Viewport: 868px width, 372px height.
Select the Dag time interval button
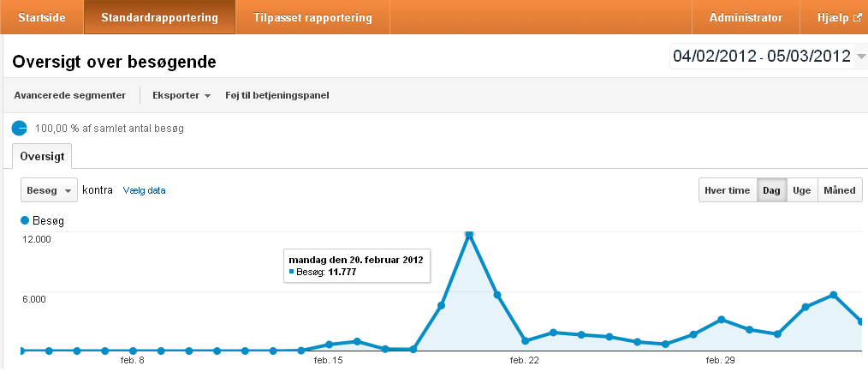[771, 190]
